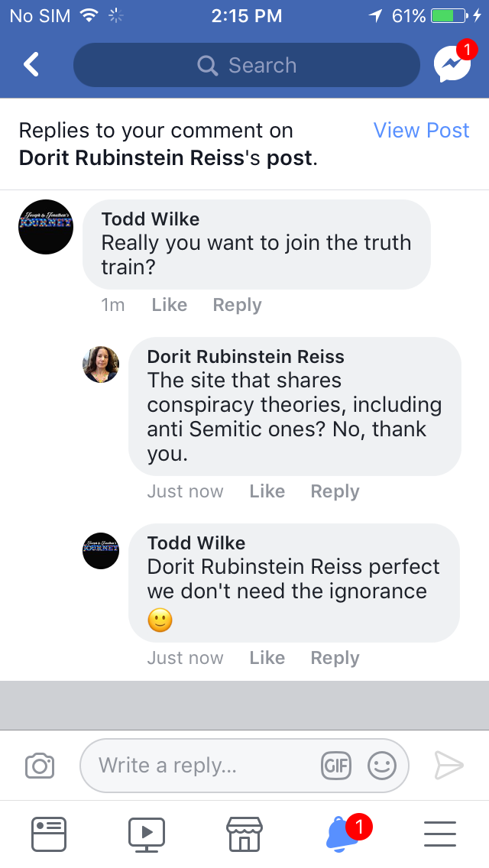Go to the News Feed tab
The height and width of the screenshot is (868, 489).
point(49,833)
